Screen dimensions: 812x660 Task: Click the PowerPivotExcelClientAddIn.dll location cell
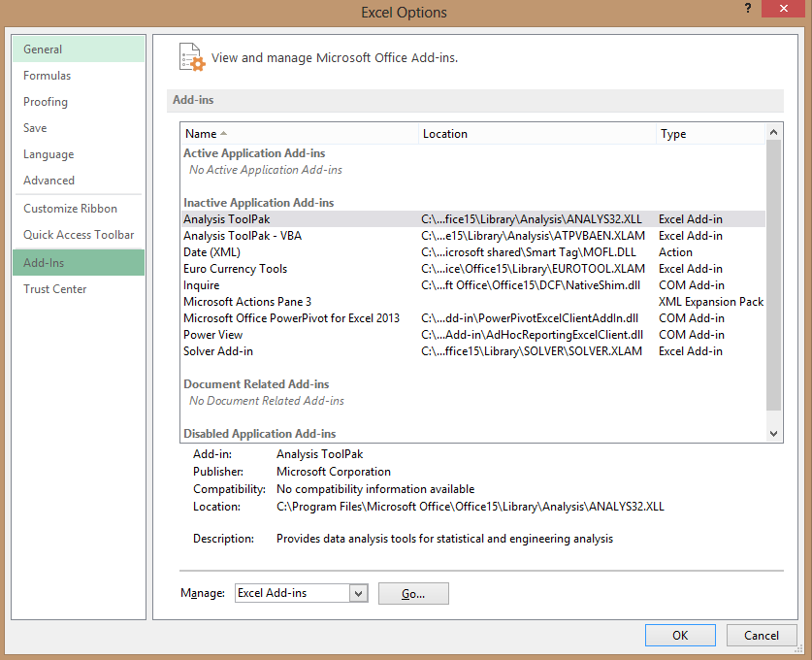(x=530, y=318)
